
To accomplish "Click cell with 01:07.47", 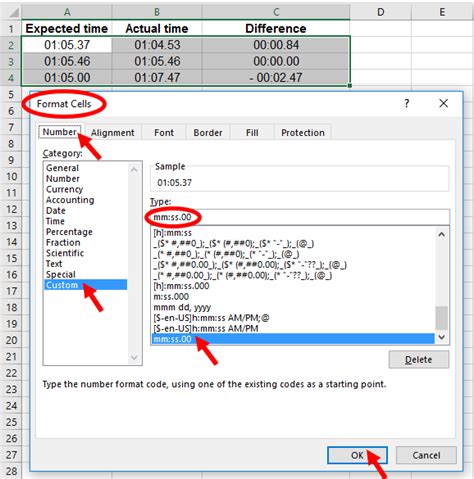I will point(157,78).
